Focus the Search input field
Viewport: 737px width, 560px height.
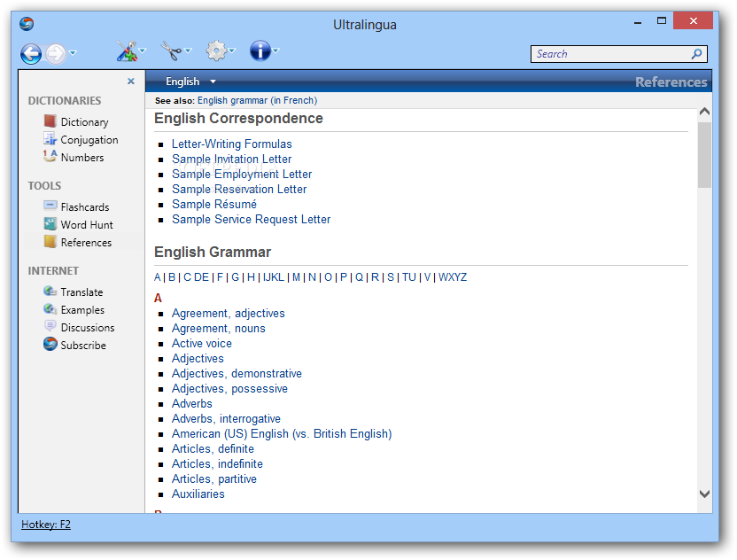tap(618, 54)
